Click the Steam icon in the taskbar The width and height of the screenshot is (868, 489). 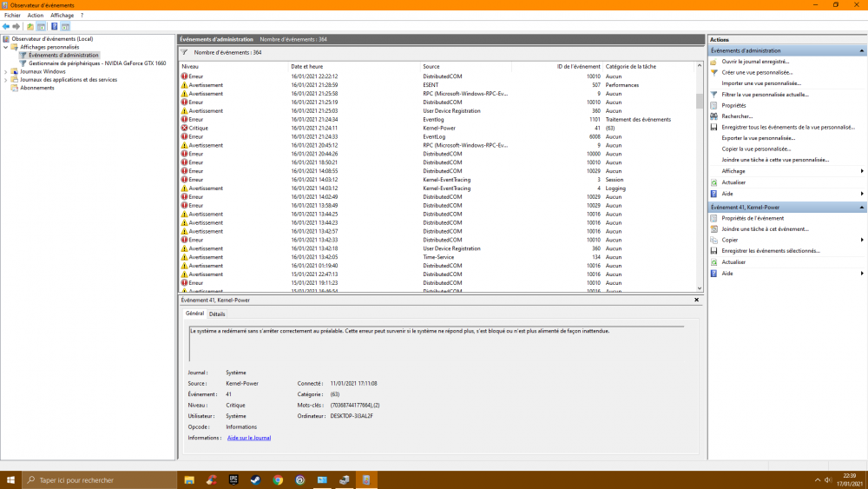(255, 479)
